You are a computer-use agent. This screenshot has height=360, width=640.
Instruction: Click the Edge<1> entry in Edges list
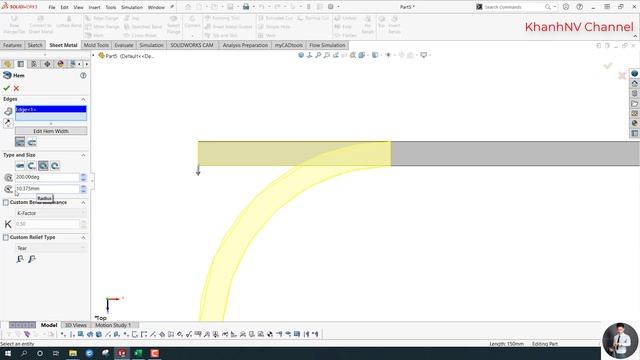(x=51, y=109)
